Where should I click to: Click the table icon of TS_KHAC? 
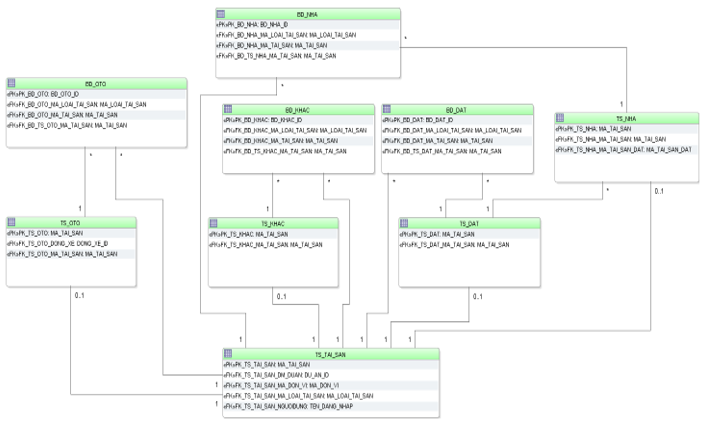[x=215, y=223]
